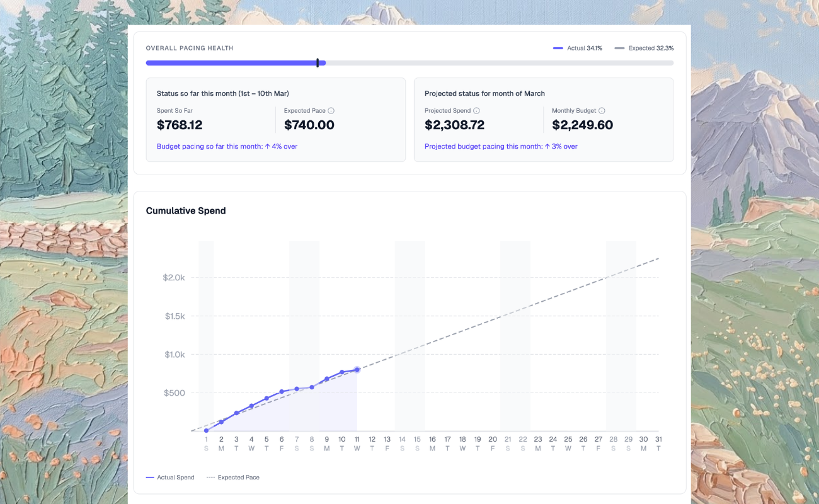Select the day 9 data point on chart
This screenshot has height=504, width=819.
327,379
